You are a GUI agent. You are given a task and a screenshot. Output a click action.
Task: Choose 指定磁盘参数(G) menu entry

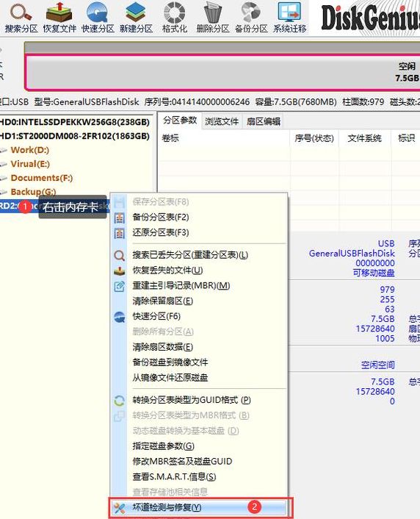click(198, 445)
